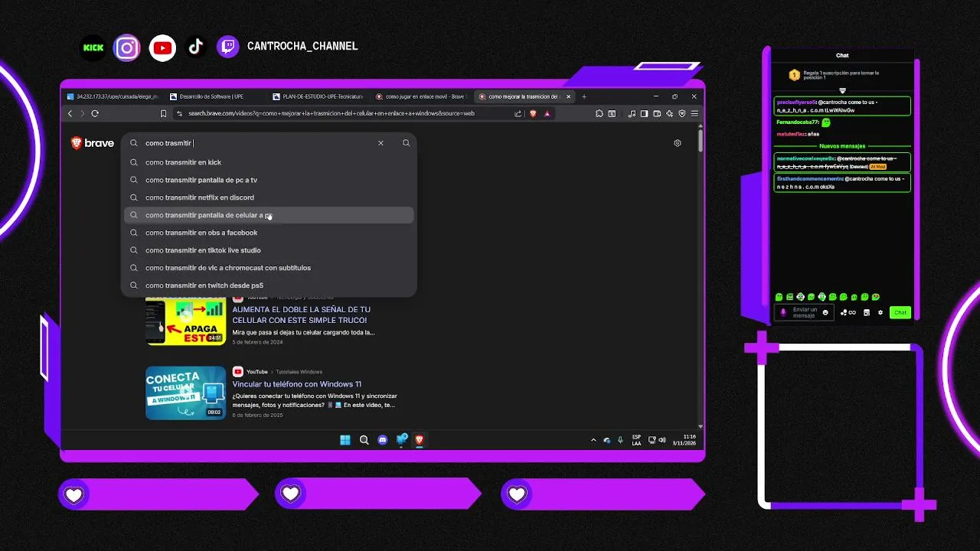This screenshot has height=551, width=980.
Task: Open browser extensions puzzle icon
Action: click(x=599, y=113)
